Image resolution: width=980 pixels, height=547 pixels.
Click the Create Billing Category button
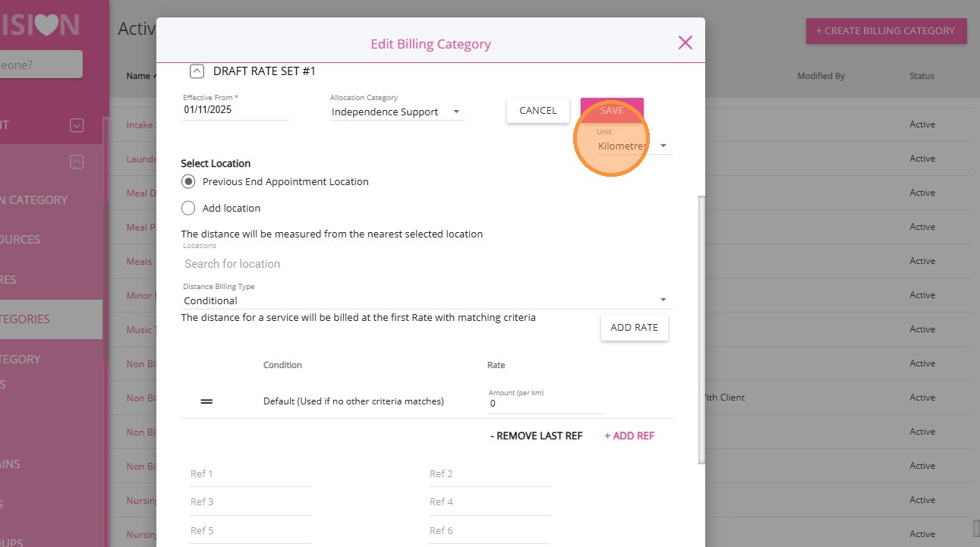(x=886, y=31)
